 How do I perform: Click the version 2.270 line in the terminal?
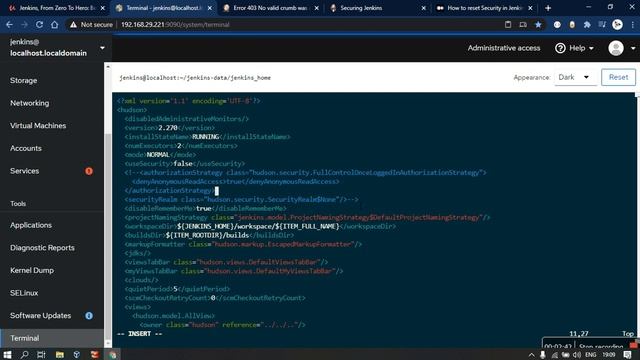click(x=169, y=128)
